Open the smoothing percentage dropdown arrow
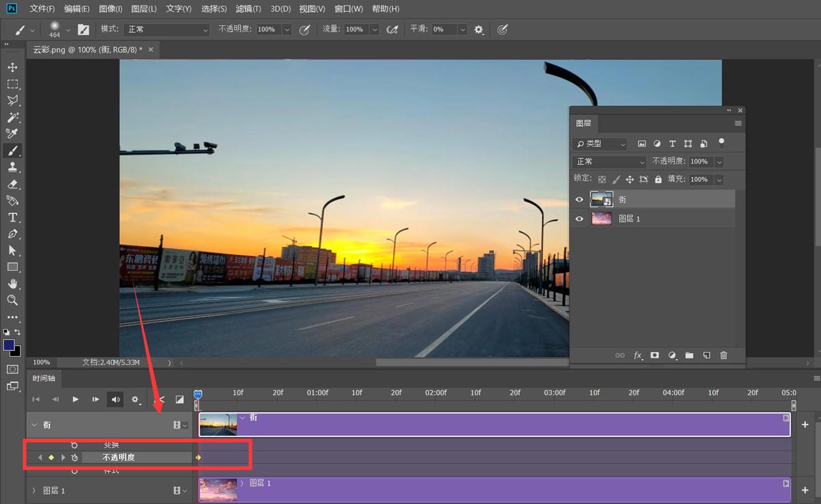Image resolution: width=821 pixels, height=504 pixels. coord(462,29)
